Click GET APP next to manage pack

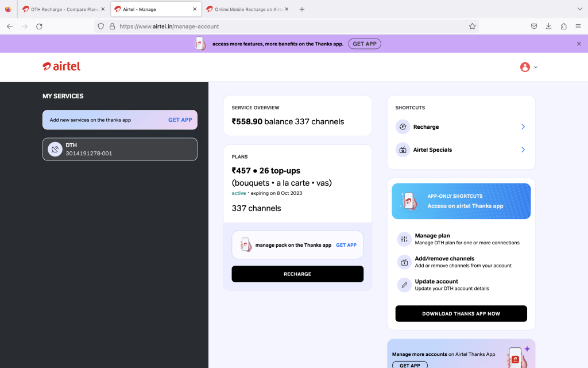pos(346,245)
